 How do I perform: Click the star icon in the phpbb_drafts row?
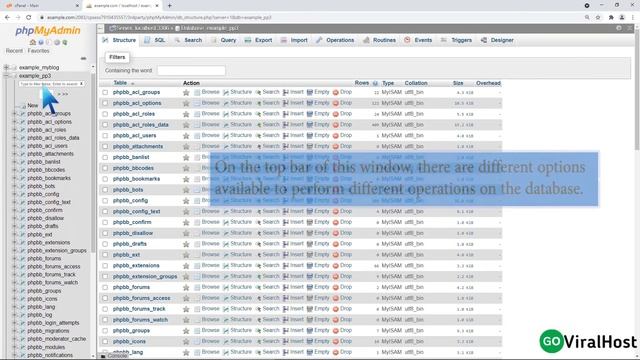pos(186,244)
